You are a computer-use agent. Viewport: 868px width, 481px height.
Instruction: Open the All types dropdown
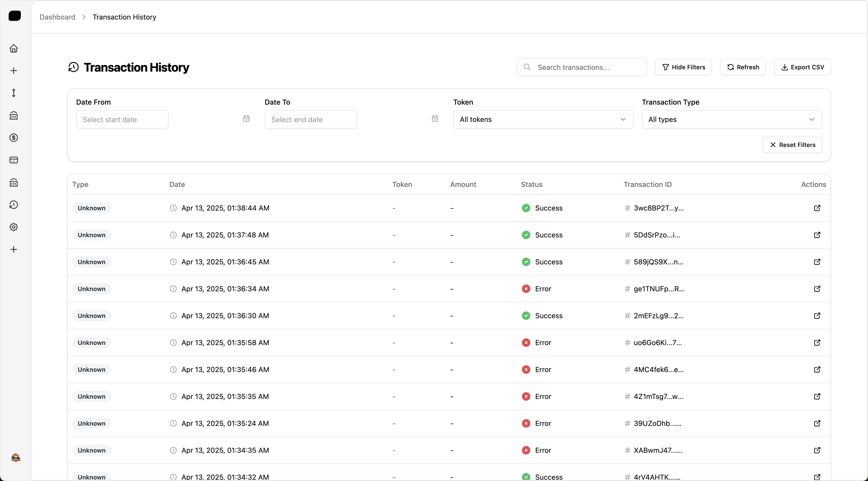coord(731,119)
